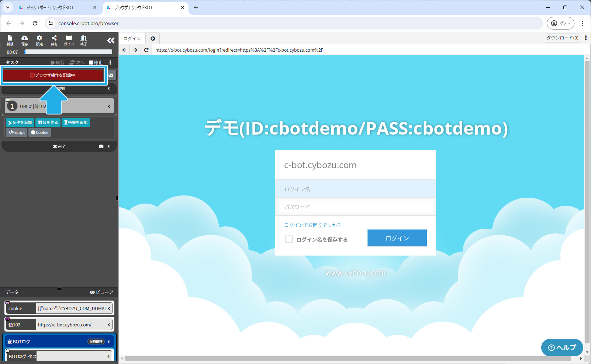Collapse the side panel with double-chevron icon

point(111,40)
